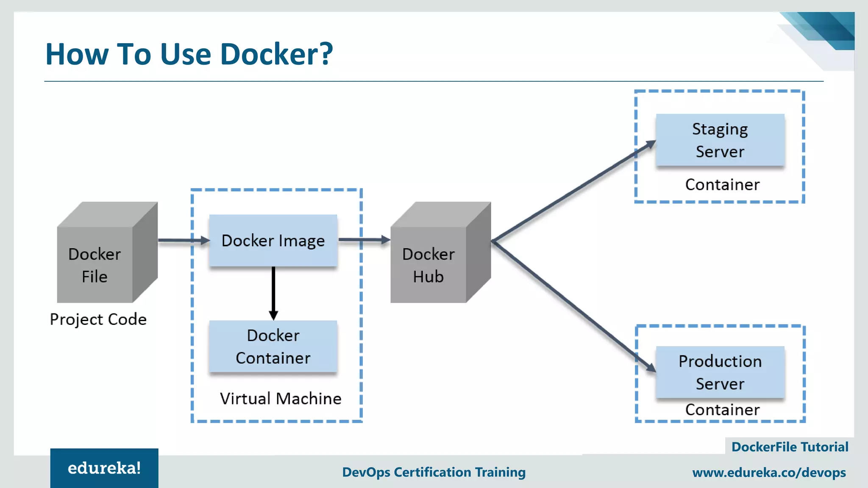
Task: Click the Virtual Machine label
Action: tap(281, 399)
